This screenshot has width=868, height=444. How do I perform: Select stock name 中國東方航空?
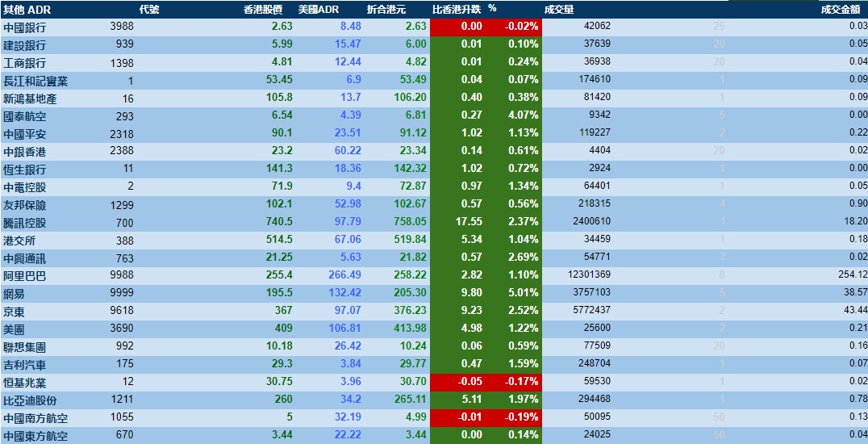[35, 436]
